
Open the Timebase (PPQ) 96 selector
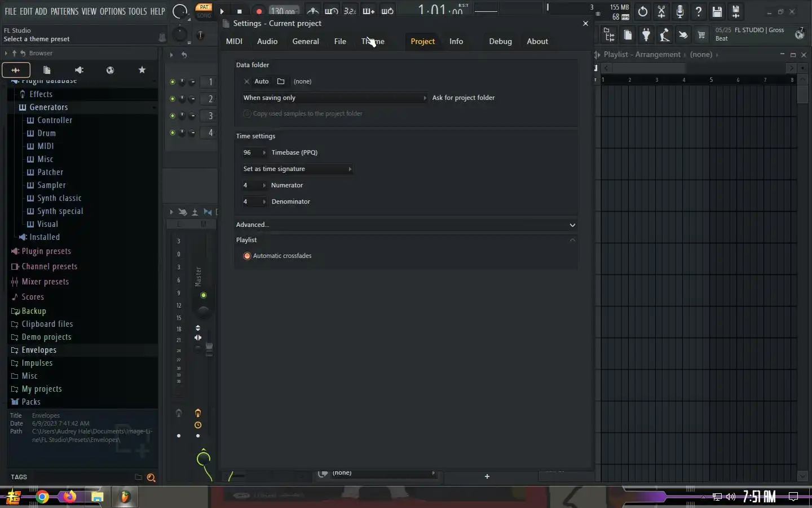click(254, 152)
